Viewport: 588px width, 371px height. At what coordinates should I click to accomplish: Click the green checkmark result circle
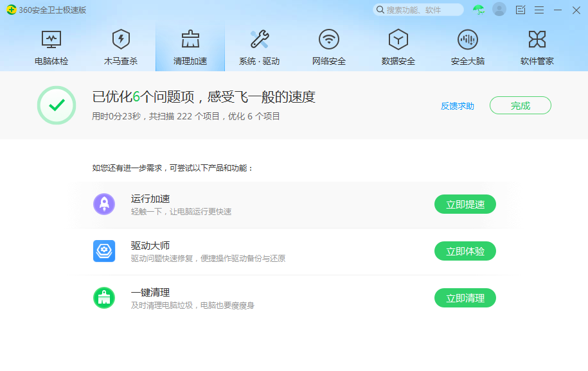click(x=57, y=105)
